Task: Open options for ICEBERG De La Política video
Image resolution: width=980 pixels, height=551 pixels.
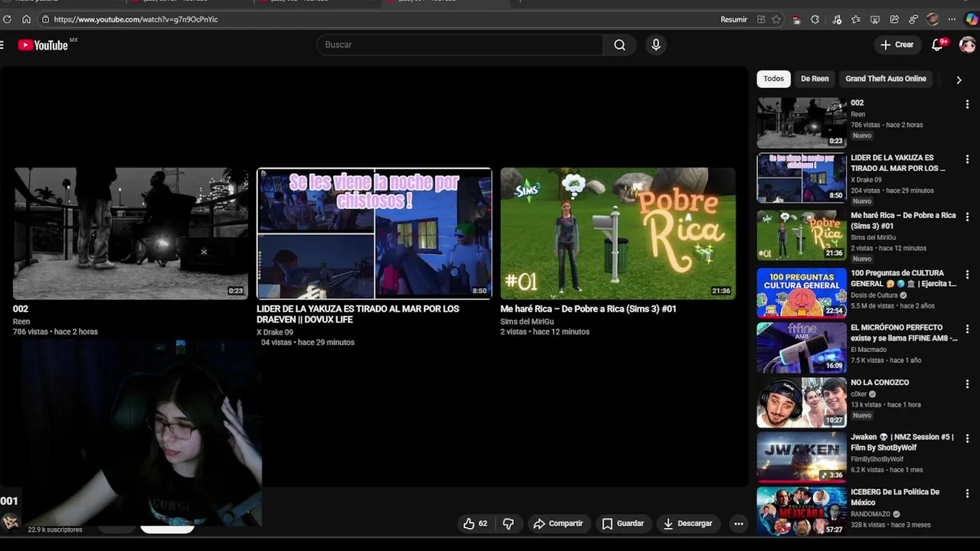Action: 967,494
